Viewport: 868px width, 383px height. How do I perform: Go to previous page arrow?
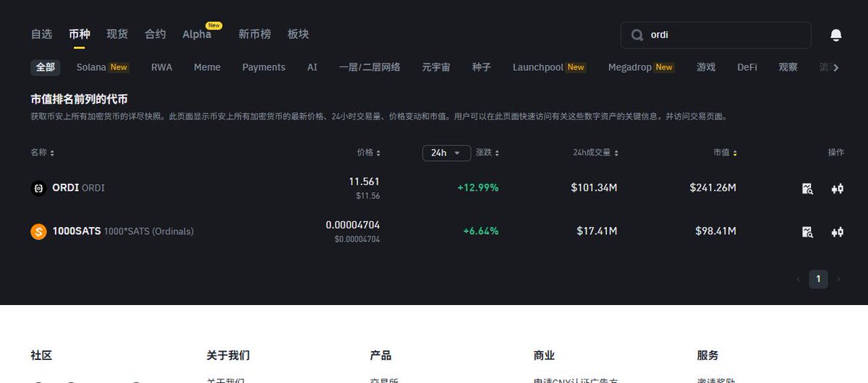pyautogui.click(x=799, y=279)
